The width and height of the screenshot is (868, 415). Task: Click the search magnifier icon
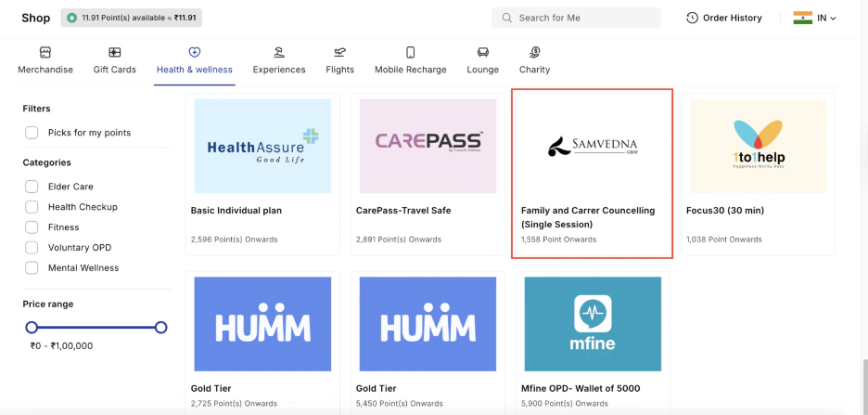(x=507, y=18)
